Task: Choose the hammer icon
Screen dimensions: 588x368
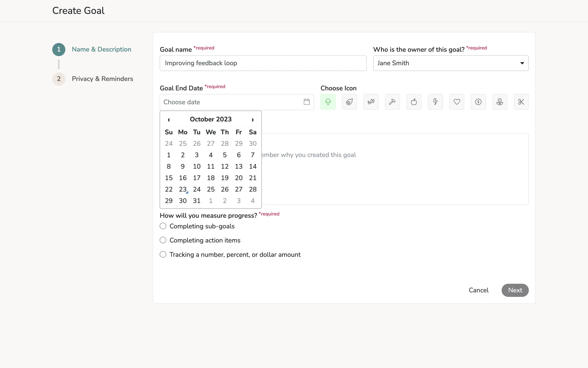Action: point(392,102)
